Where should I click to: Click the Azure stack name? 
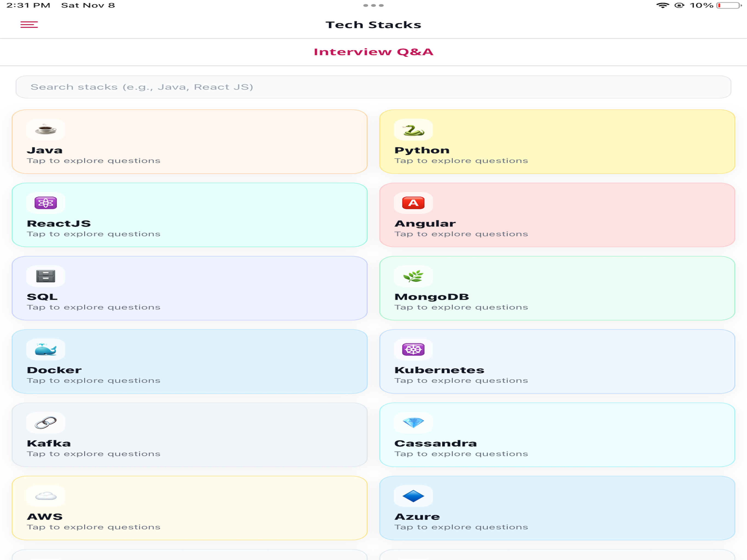(417, 517)
